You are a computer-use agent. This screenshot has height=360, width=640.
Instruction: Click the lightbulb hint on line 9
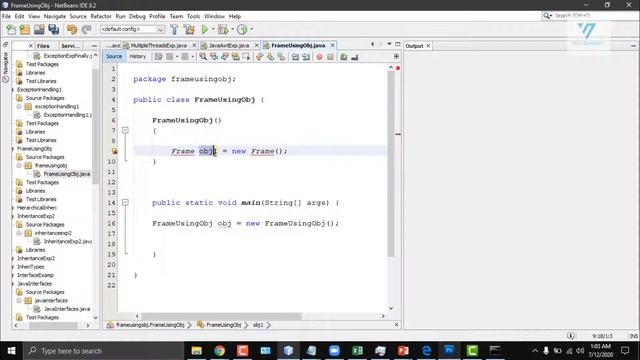114,151
